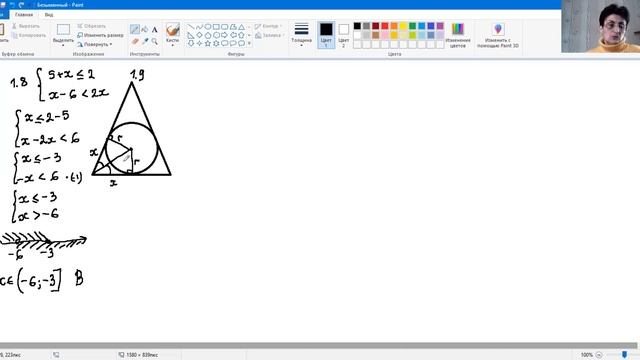Choose the Pentagon shape
This screenshot has height=360, width=640.
pos(208,35)
